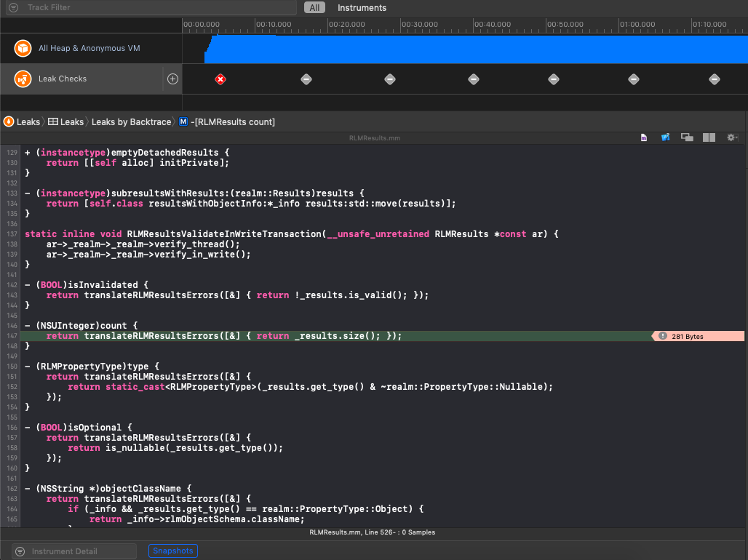Click the Open in Xcode icon
Screen dimensions: 748x560
[x=665, y=137]
